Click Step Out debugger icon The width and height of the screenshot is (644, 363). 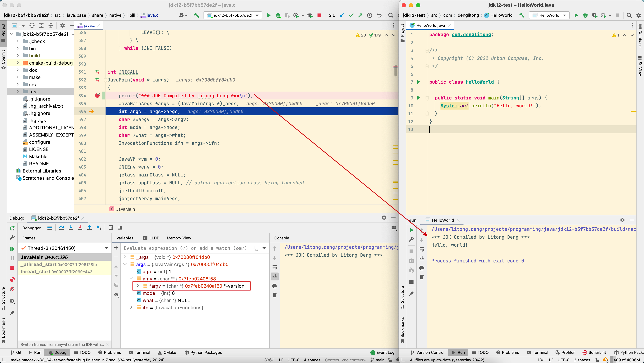[x=90, y=227]
